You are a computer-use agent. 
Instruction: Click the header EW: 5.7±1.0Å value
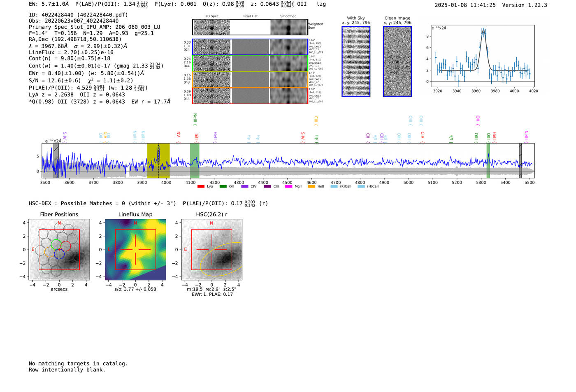click(49, 4)
